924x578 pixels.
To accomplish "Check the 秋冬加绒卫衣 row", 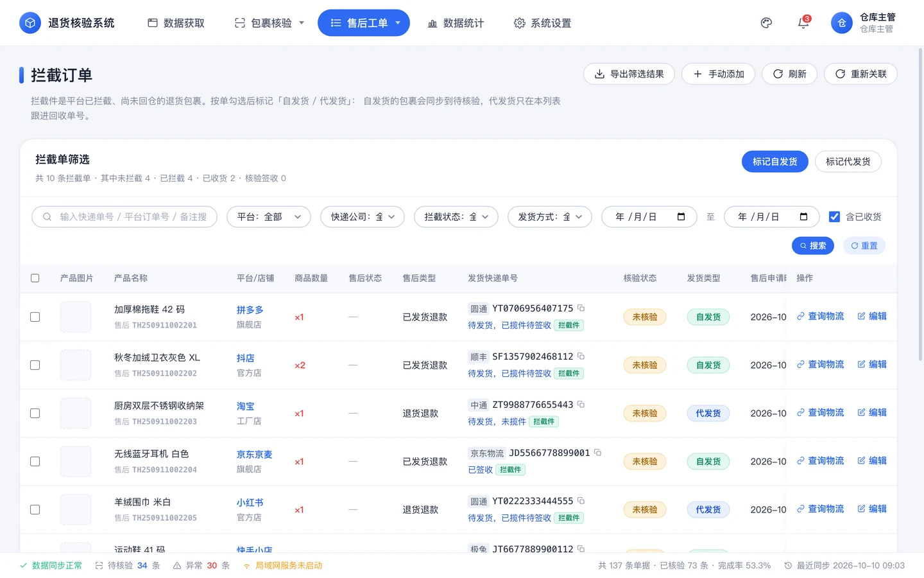I will 35,365.
